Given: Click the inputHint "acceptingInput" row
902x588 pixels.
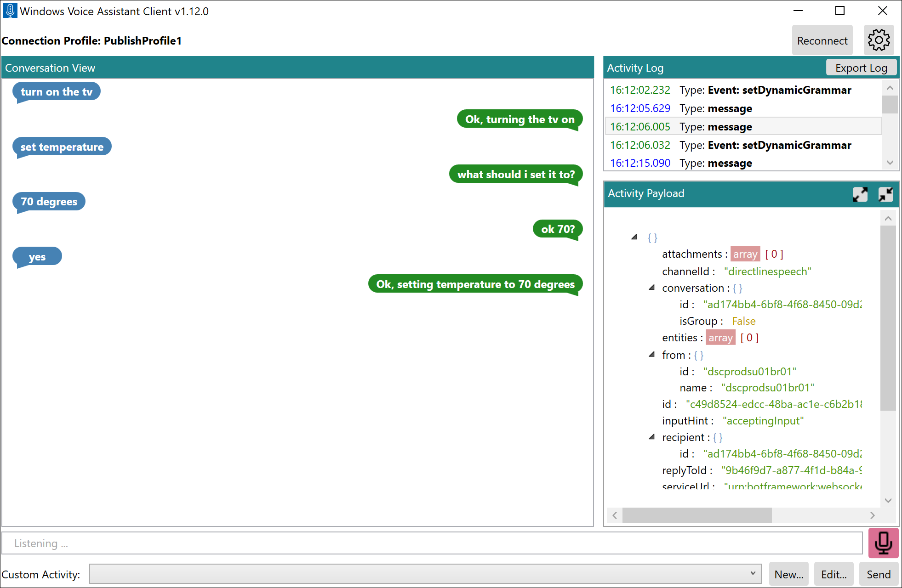Looking at the screenshot, I should pyautogui.click(x=733, y=421).
